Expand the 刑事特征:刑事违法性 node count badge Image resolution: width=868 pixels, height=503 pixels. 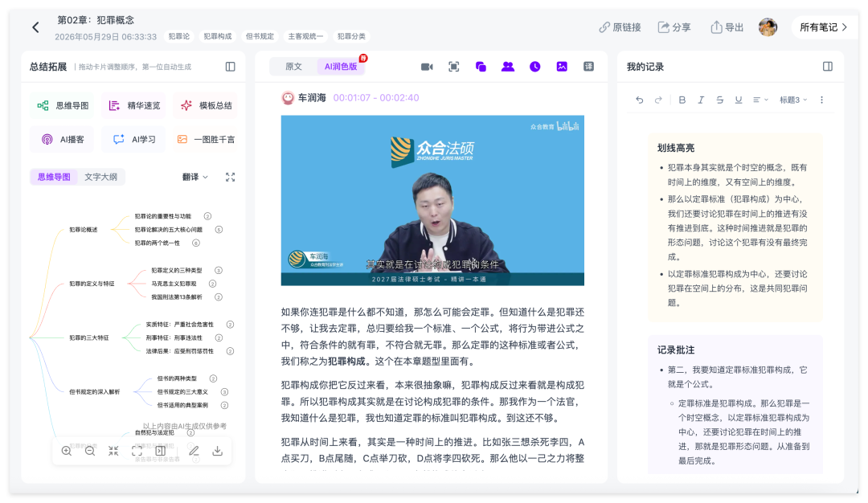(219, 338)
